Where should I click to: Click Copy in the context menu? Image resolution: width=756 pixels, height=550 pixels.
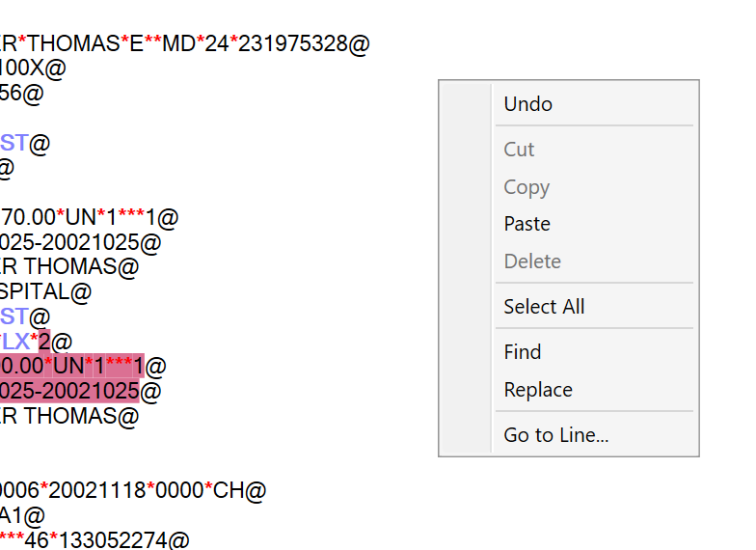(526, 187)
